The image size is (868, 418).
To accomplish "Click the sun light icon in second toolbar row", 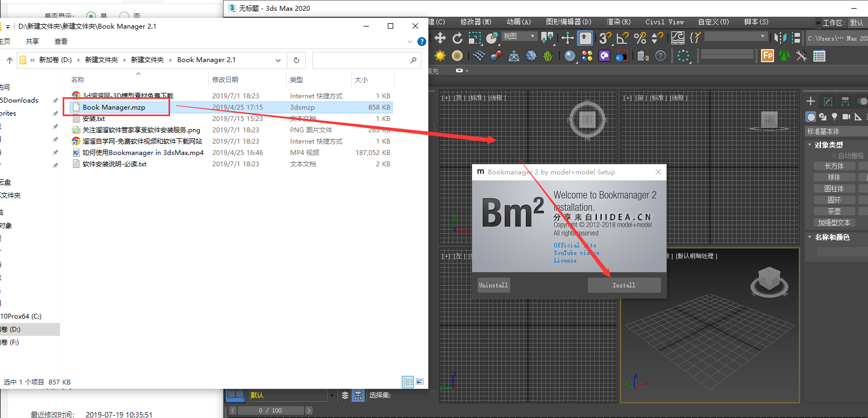I will coord(441,56).
